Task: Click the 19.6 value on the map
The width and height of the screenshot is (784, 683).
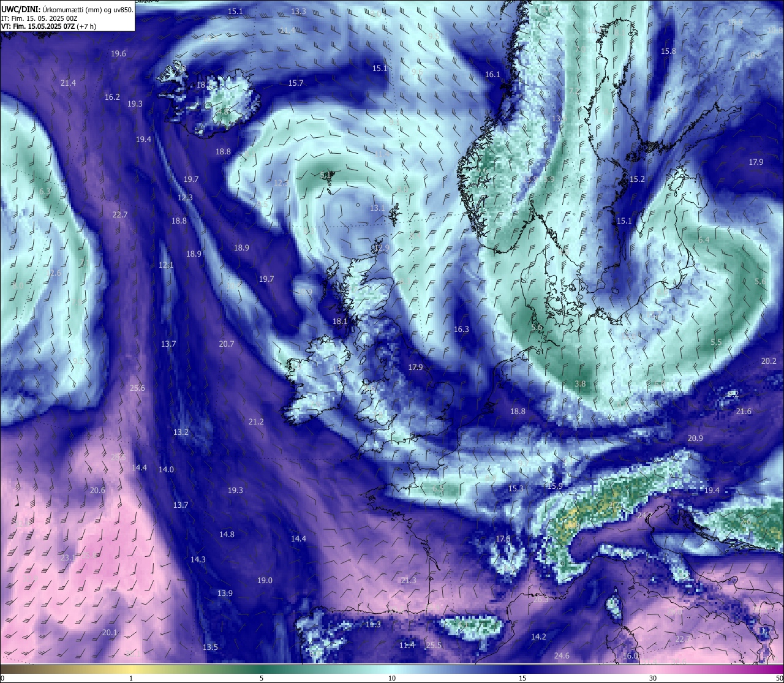Action: point(118,54)
